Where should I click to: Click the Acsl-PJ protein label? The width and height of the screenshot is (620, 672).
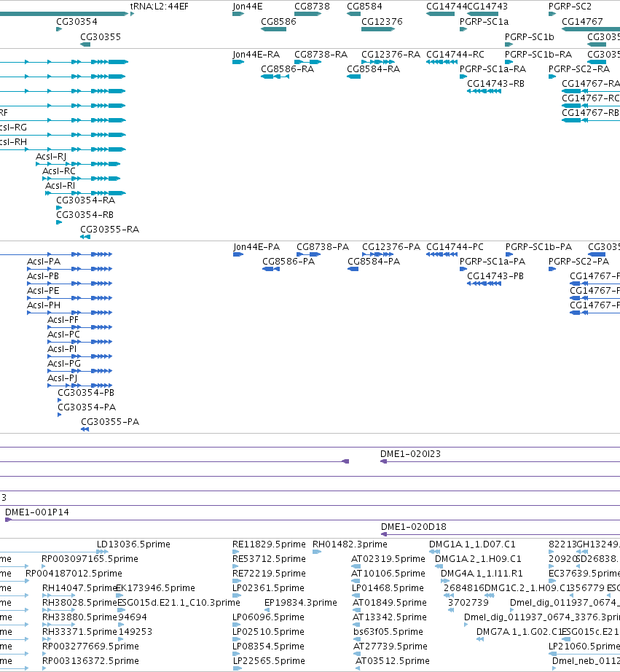62,378
